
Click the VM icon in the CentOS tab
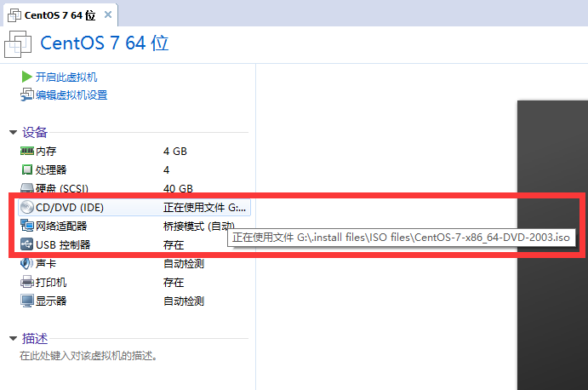pos(14,15)
